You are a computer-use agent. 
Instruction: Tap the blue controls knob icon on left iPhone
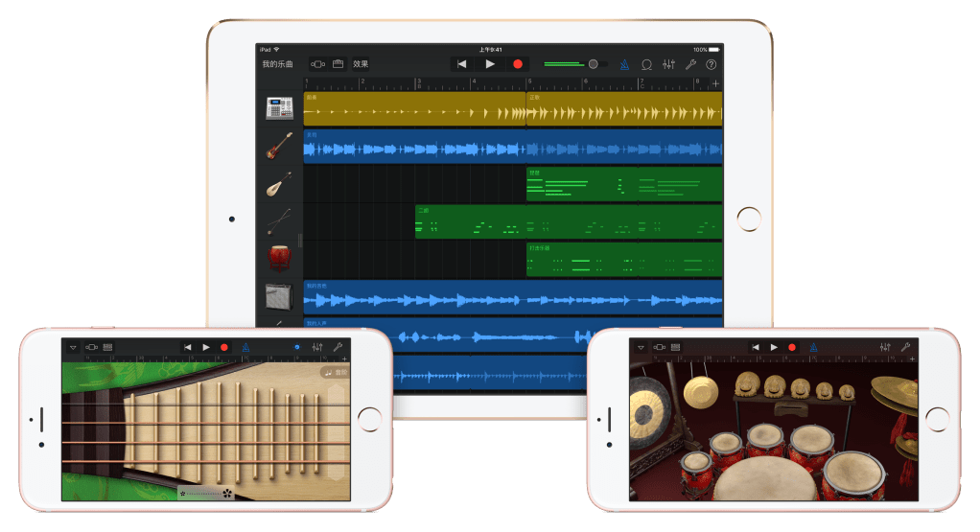(x=297, y=347)
